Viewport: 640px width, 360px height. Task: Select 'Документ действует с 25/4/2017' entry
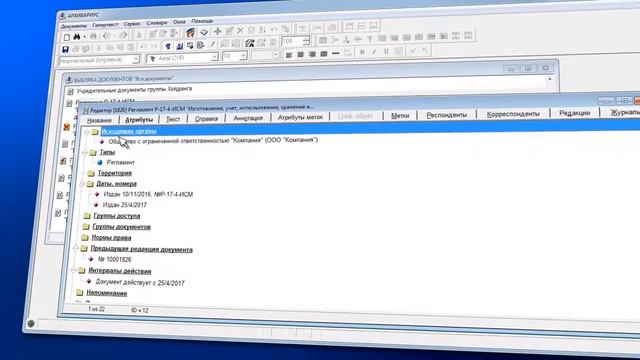tap(140, 282)
